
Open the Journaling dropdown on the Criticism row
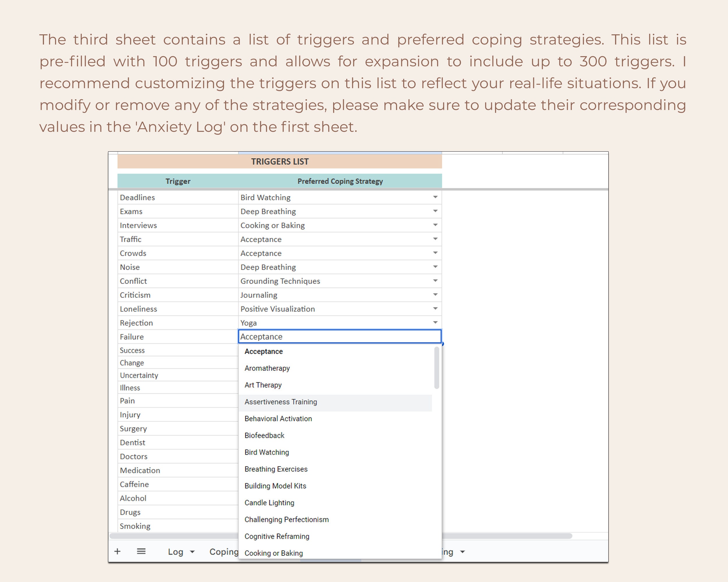[x=435, y=294]
